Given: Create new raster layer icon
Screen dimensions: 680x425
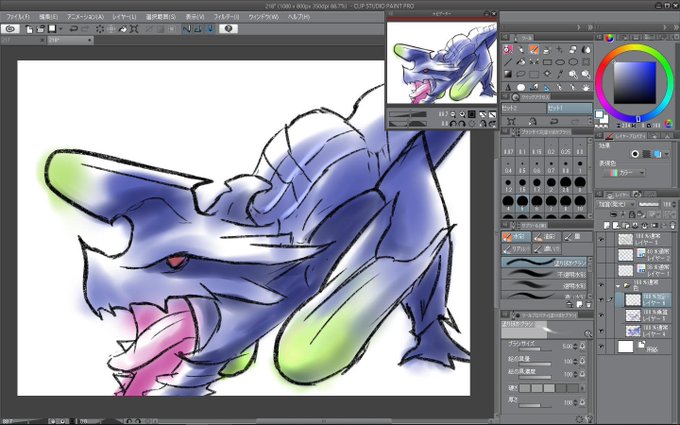Looking at the screenshot, I should tap(607, 225).
